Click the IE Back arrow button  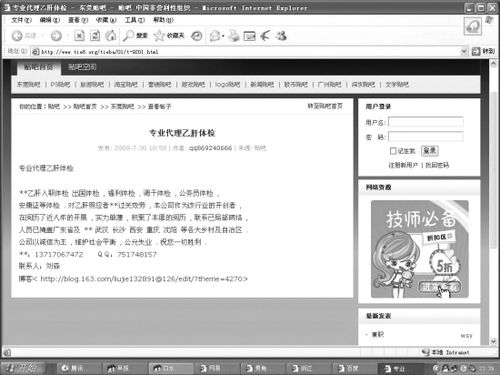click(x=17, y=35)
